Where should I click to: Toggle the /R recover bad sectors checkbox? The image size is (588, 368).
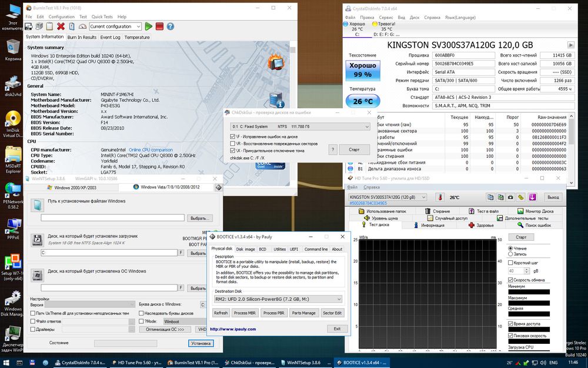pyautogui.click(x=233, y=144)
